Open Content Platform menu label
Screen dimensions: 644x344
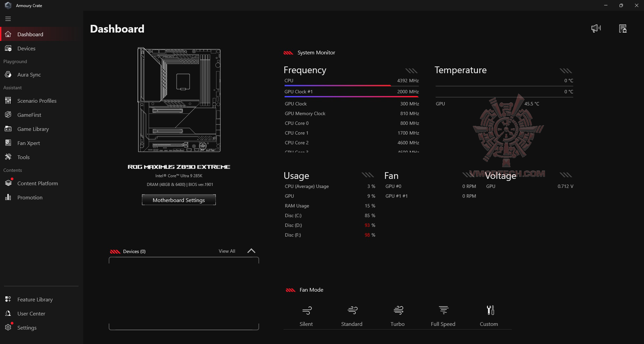[x=38, y=183]
